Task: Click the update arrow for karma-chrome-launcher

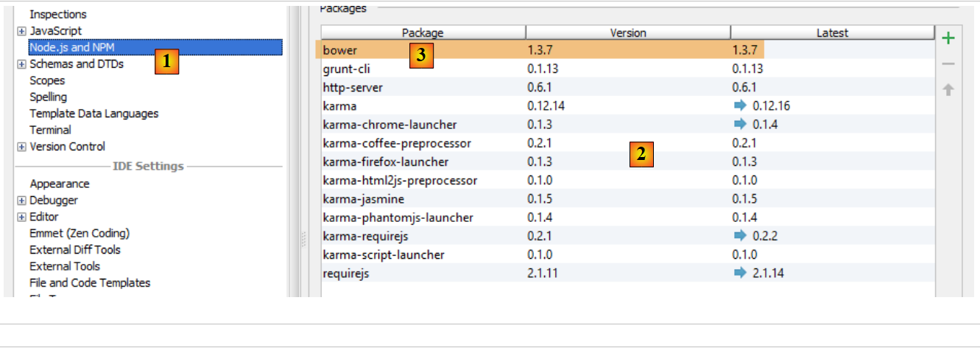Action: coord(740,125)
